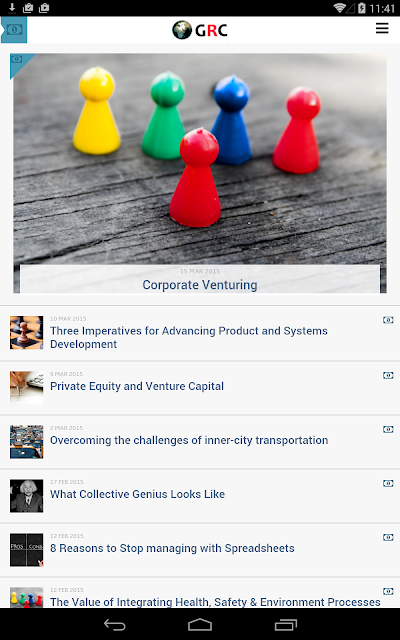Open 8 Reasons to Stop managing with Spreadsheets
This screenshot has width=400, height=640.
coord(172,548)
